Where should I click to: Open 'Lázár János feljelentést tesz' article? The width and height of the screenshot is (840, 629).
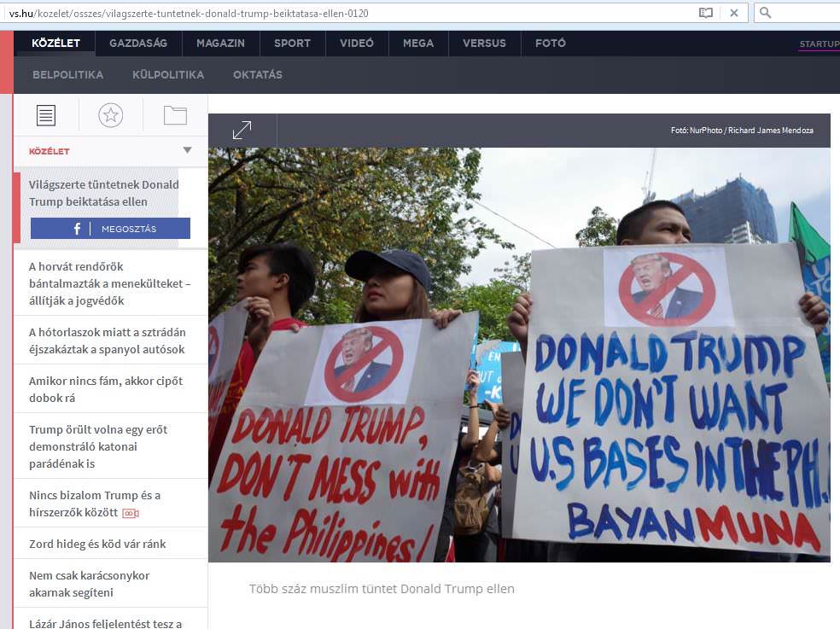[106, 623]
